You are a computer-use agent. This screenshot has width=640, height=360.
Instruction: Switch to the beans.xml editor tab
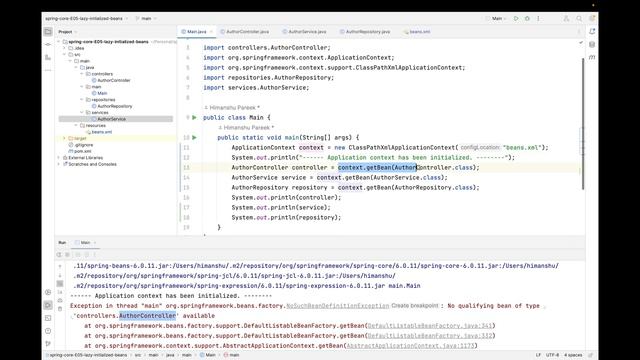pos(417,31)
